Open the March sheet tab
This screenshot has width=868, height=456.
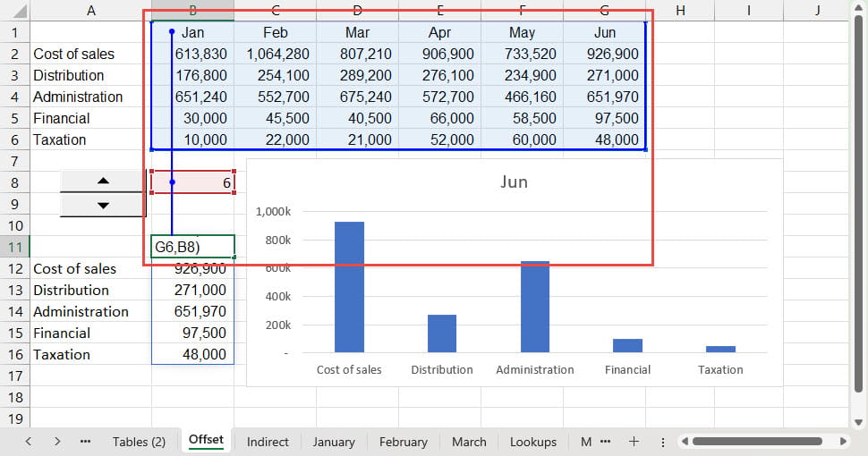click(x=469, y=442)
